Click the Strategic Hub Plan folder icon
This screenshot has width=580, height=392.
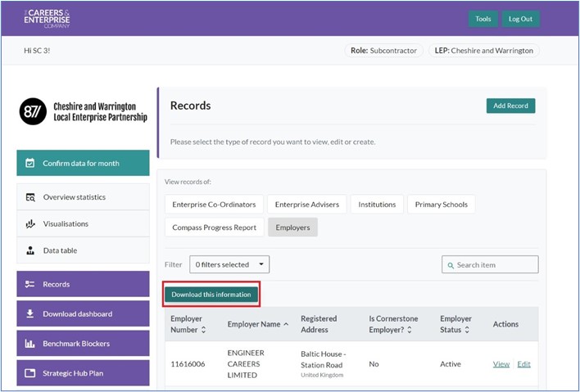pos(30,373)
